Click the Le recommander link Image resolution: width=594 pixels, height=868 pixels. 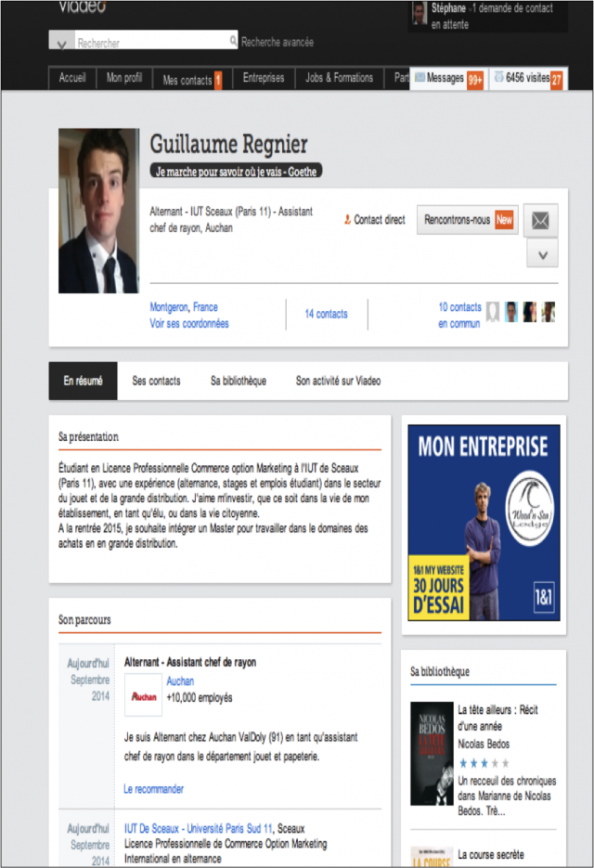153,789
